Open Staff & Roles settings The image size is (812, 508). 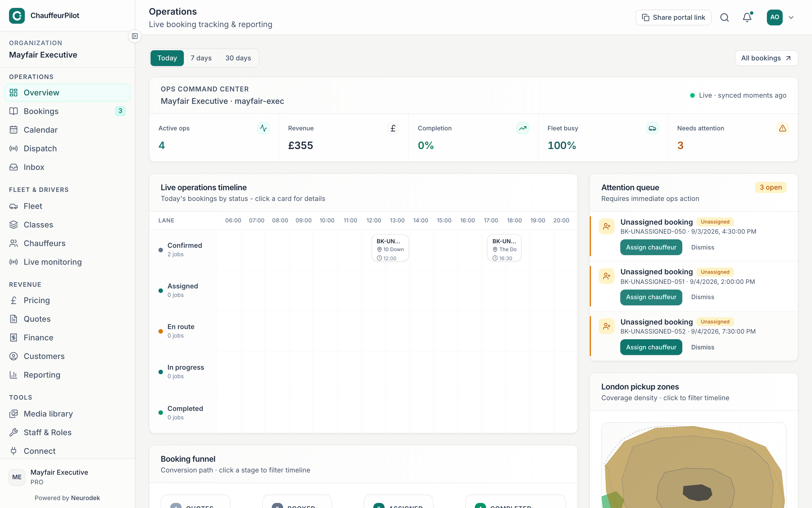(x=67, y=432)
